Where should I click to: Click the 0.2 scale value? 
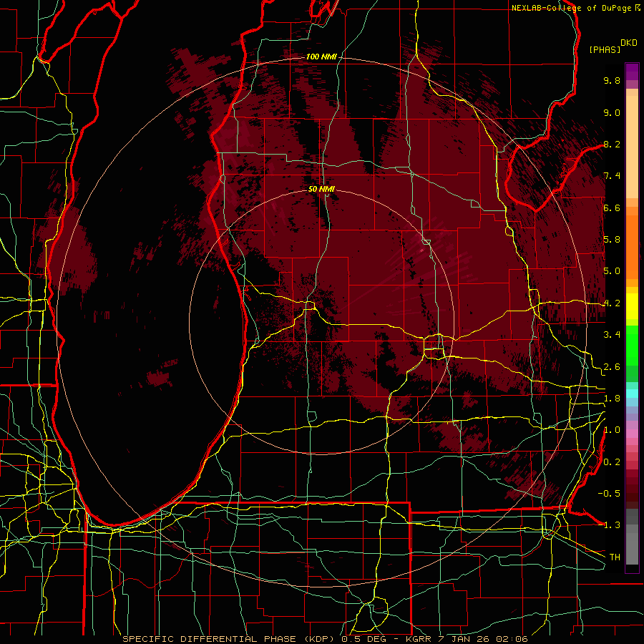[612, 462]
